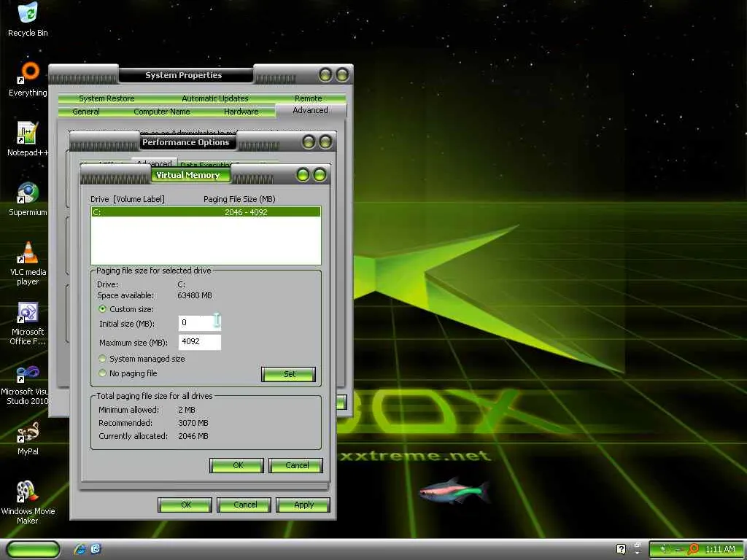
Task: Select the C: drive row in list
Action: point(206,212)
